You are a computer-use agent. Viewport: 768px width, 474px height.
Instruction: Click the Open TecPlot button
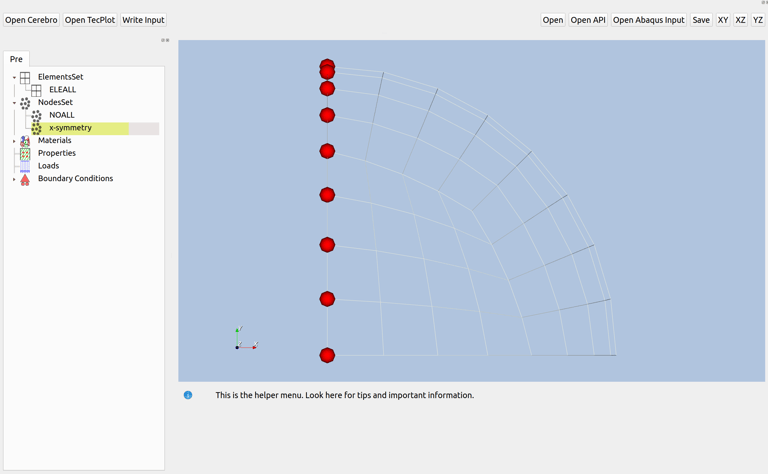click(x=90, y=20)
